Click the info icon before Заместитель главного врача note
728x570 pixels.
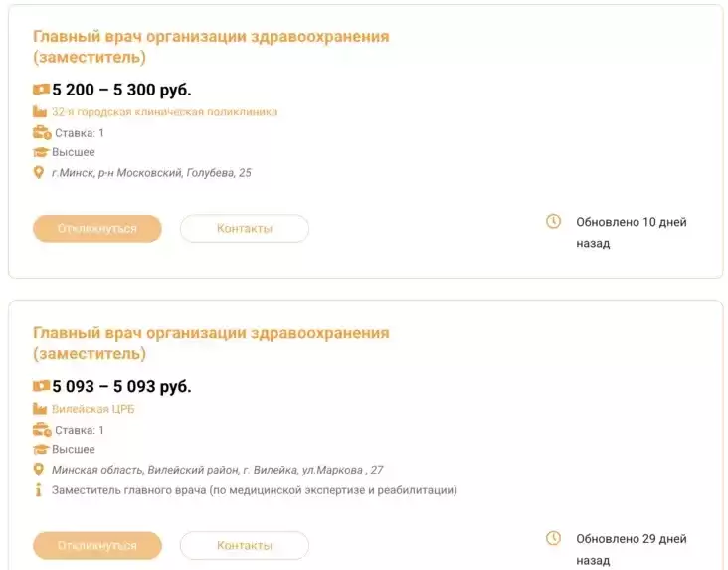point(39,490)
